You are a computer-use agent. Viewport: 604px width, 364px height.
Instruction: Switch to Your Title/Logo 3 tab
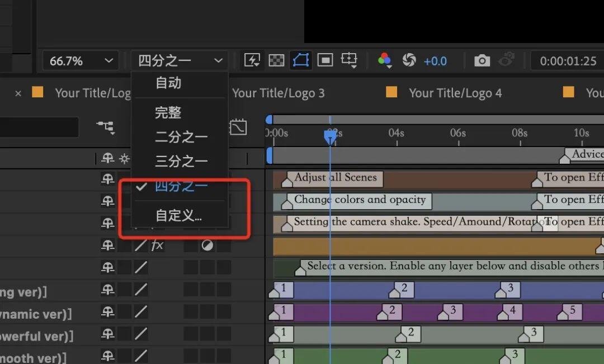(278, 93)
